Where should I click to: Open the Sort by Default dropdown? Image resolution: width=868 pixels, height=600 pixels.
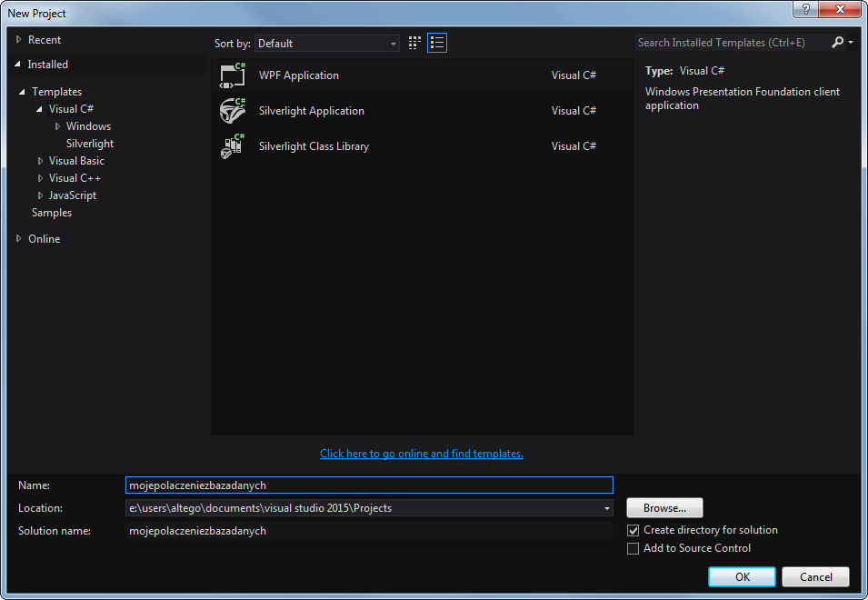326,43
